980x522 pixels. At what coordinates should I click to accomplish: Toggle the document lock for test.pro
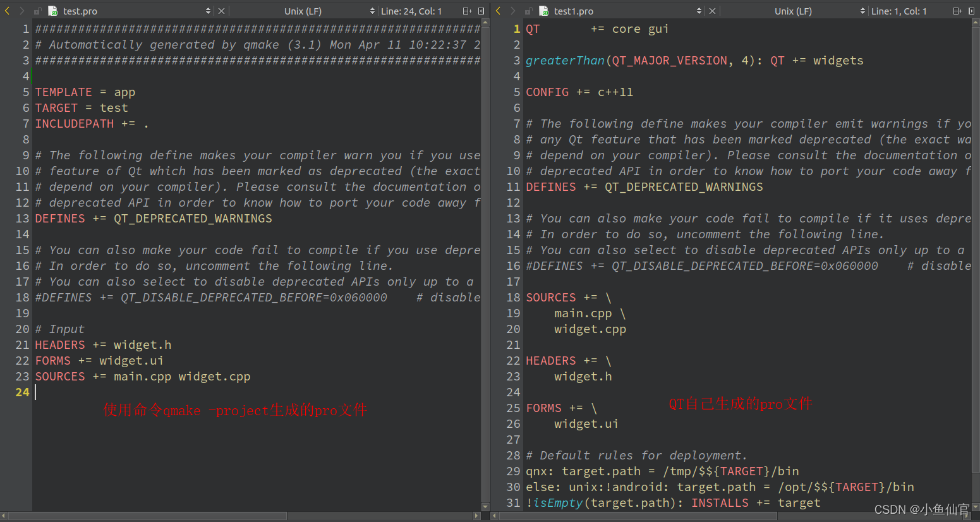[37, 11]
